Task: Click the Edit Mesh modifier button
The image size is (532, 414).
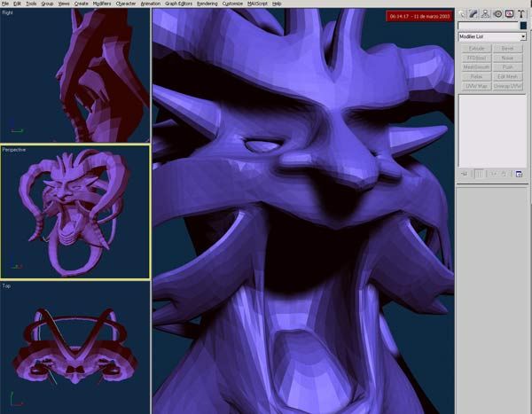Action: click(x=507, y=77)
